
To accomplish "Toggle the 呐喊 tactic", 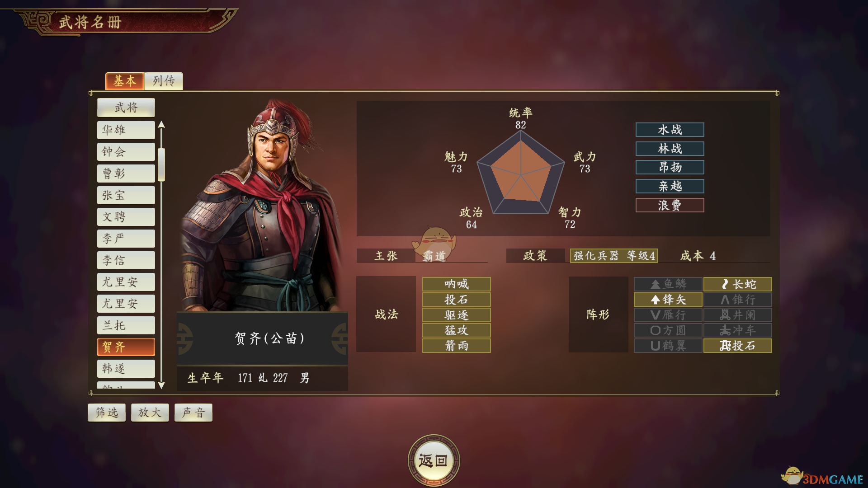I will pos(456,284).
